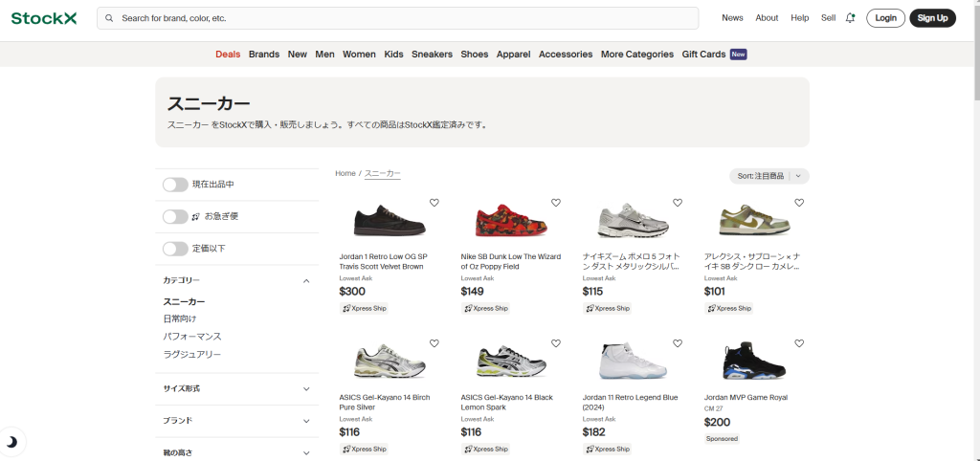The height and width of the screenshot is (461, 980).
Task: Click the StockX logo
Action: tap(44, 18)
